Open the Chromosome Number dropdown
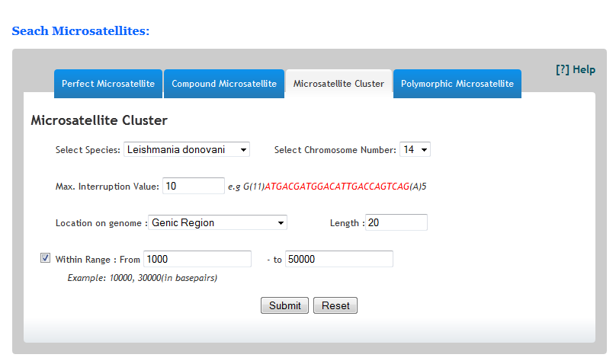The image size is (616, 364). tap(415, 150)
